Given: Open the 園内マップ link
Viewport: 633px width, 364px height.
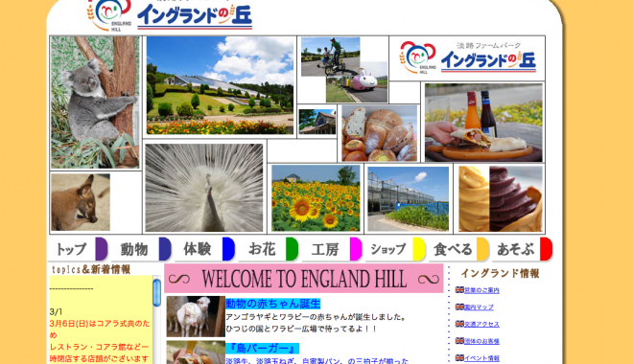Looking at the screenshot, I should [479, 307].
